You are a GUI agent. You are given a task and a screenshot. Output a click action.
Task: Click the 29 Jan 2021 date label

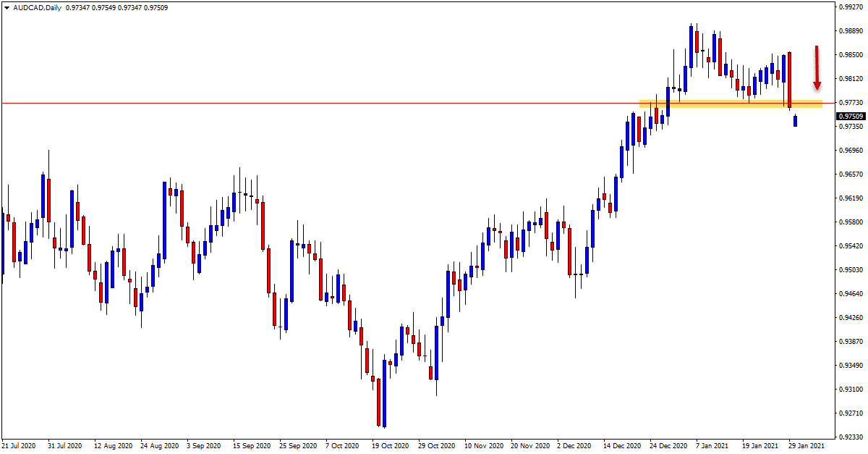(806, 446)
